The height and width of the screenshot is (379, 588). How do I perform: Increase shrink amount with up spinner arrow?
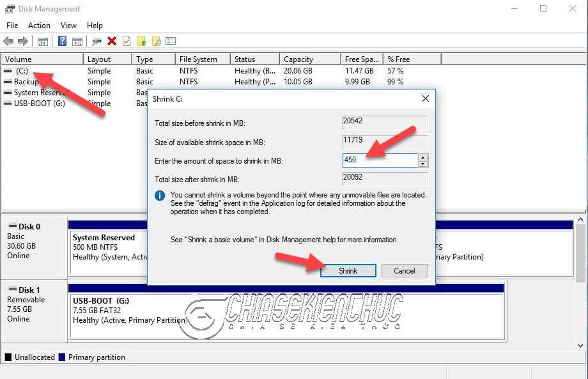(422, 157)
